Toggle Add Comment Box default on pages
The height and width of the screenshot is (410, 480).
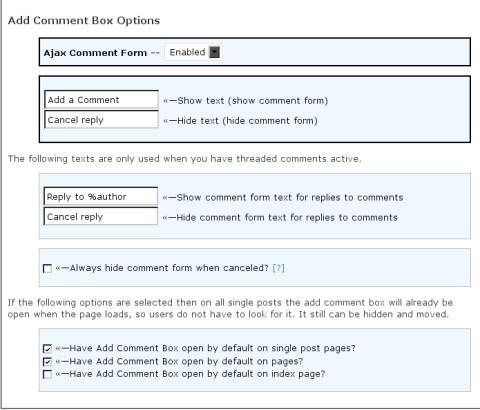click(47, 362)
